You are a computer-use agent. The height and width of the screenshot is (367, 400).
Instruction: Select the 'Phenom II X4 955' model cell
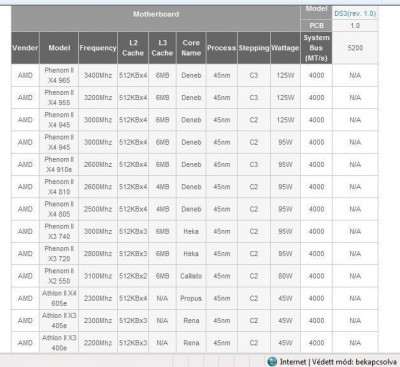pyautogui.click(x=59, y=98)
